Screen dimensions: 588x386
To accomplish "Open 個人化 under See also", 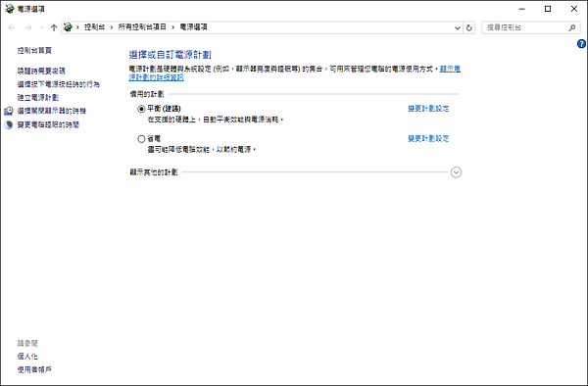I will click(27, 357).
